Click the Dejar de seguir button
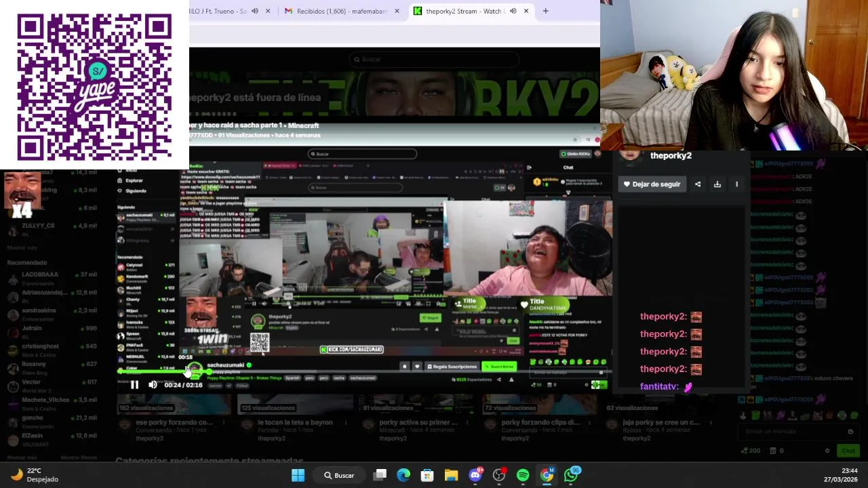Screen dimensions: 868x488 click(652, 184)
